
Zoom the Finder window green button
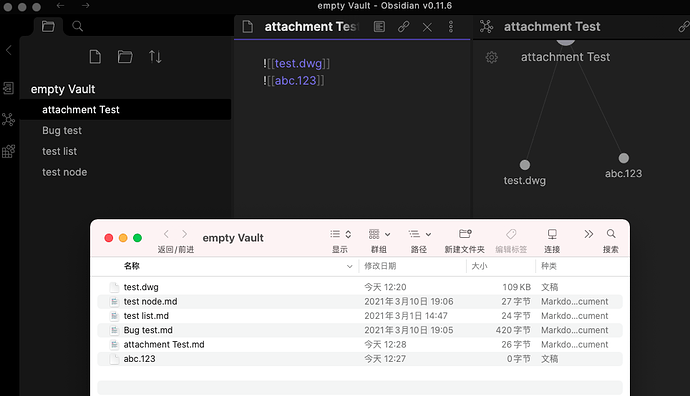click(x=137, y=238)
